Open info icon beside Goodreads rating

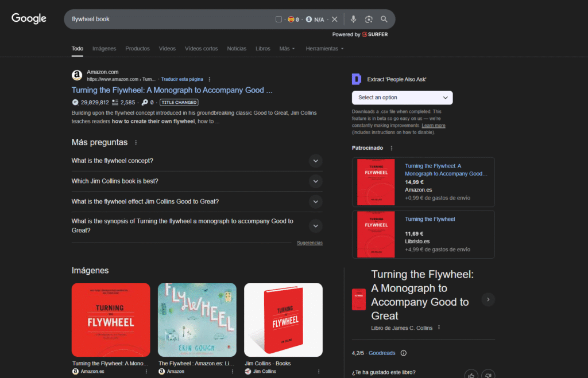[403, 353]
